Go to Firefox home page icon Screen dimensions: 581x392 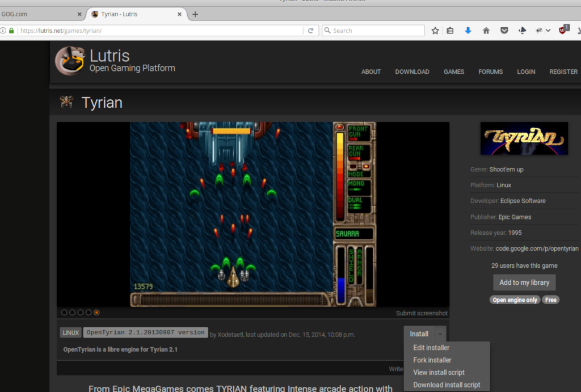(x=486, y=31)
